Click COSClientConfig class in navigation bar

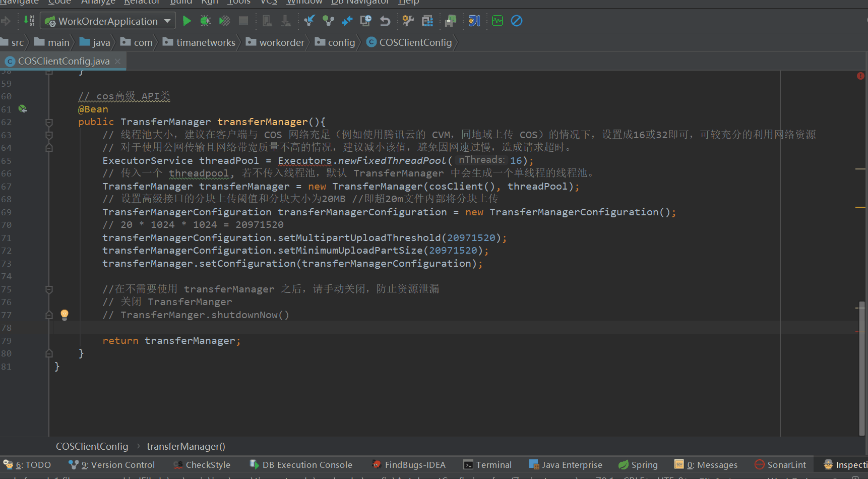point(409,42)
